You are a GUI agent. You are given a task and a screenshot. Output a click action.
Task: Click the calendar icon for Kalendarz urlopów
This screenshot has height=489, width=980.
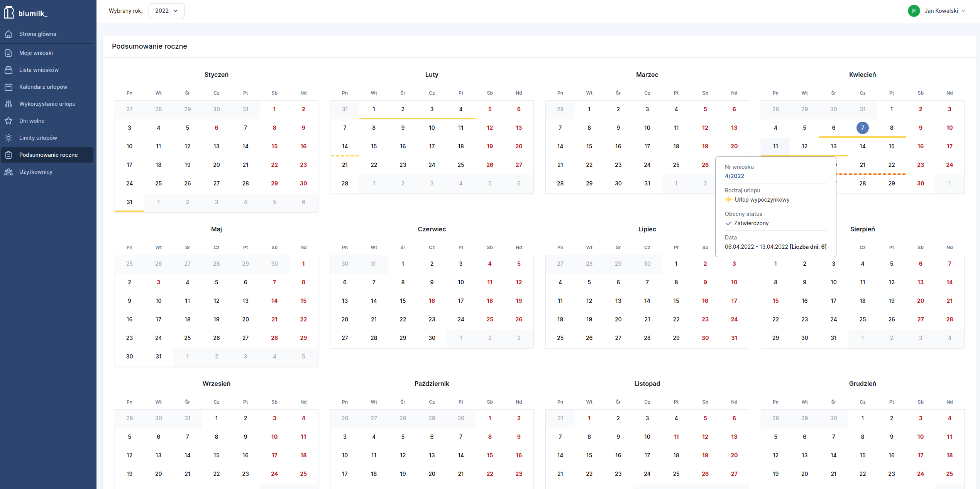tap(8, 87)
